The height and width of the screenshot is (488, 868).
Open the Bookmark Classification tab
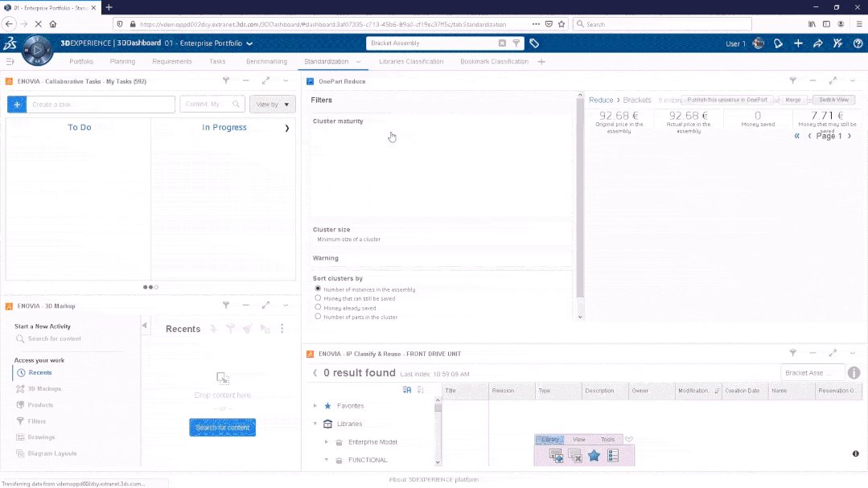click(x=495, y=61)
